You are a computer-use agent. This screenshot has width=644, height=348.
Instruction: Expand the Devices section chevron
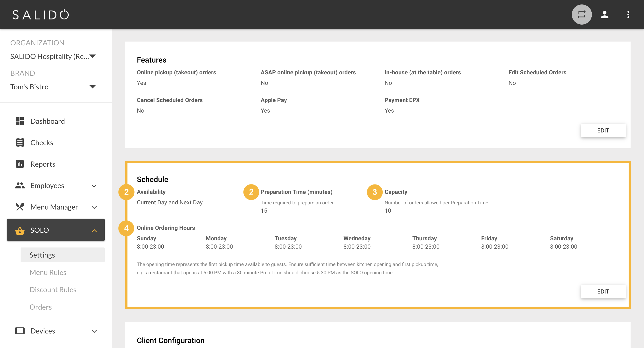pos(94,331)
